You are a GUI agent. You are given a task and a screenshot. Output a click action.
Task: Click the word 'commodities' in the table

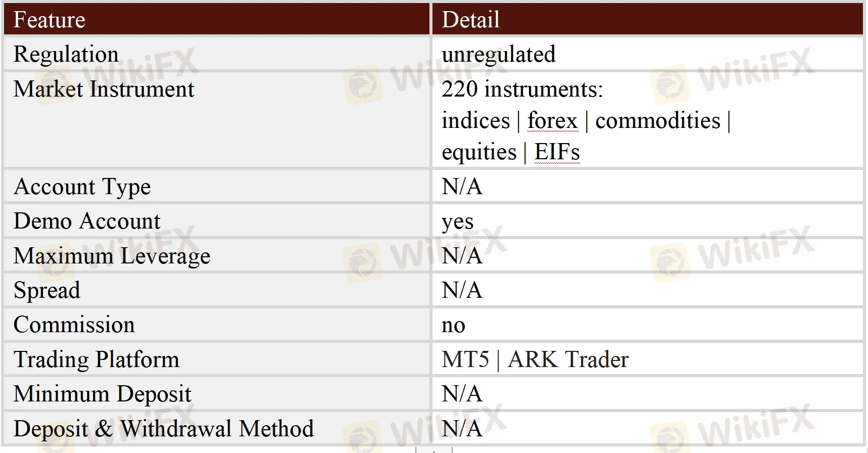click(658, 121)
